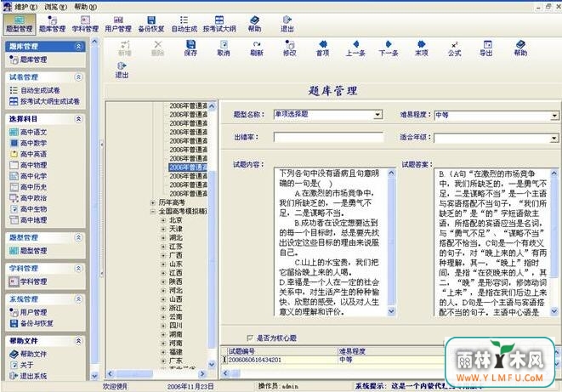Screen dimensions: 562x392
Task: Open 题型名称 dropdown
Action: tap(378, 115)
